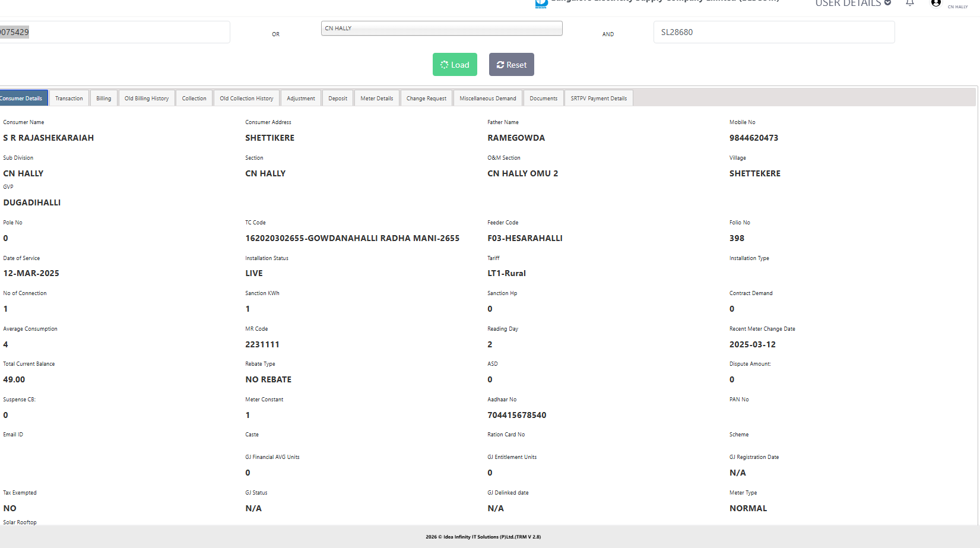Expand the USER DETAILS dropdown
The height and width of the screenshot is (548, 980).
pyautogui.click(x=853, y=4)
